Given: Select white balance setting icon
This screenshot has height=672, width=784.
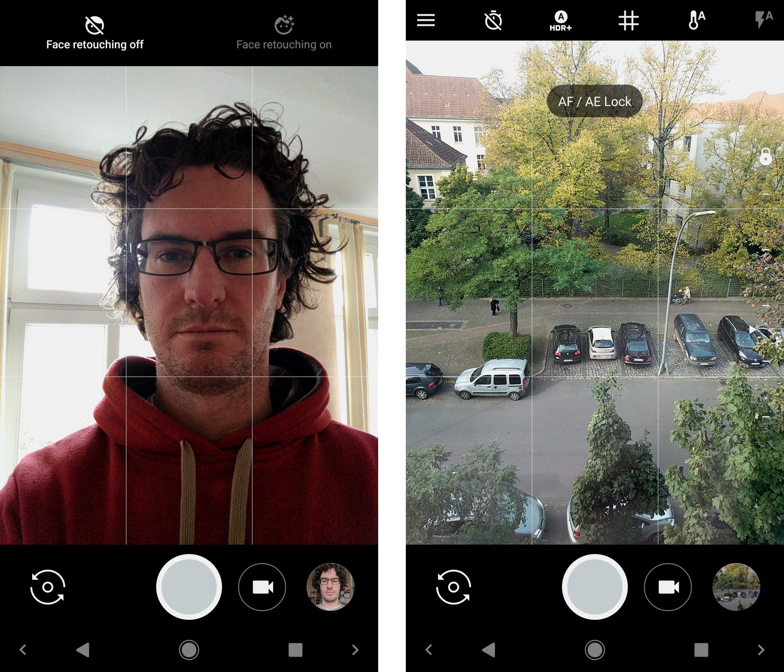Looking at the screenshot, I should tap(697, 19).
